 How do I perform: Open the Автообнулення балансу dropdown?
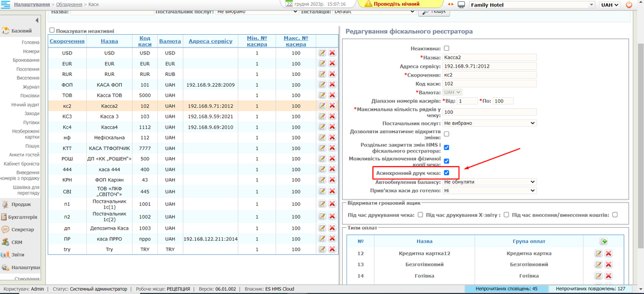tap(489, 182)
